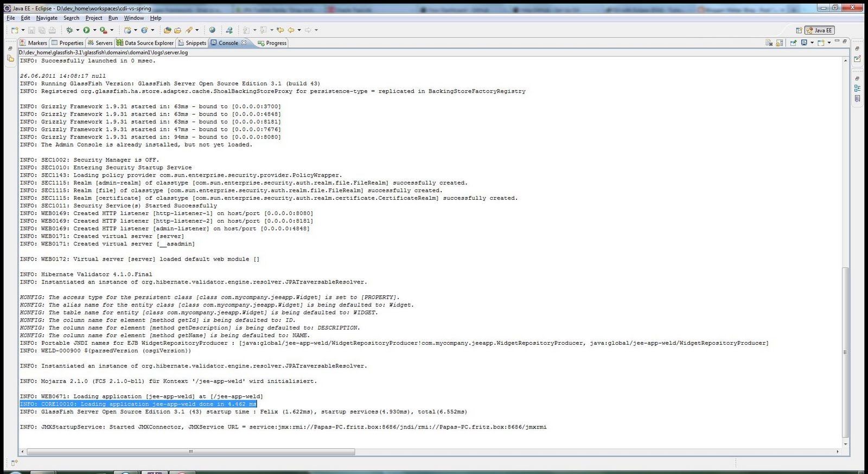Toggle Pin Console icon
Image resolution: width=868 pixels, height=474 pixels.
pyautogui.click(x=793, y=42)
